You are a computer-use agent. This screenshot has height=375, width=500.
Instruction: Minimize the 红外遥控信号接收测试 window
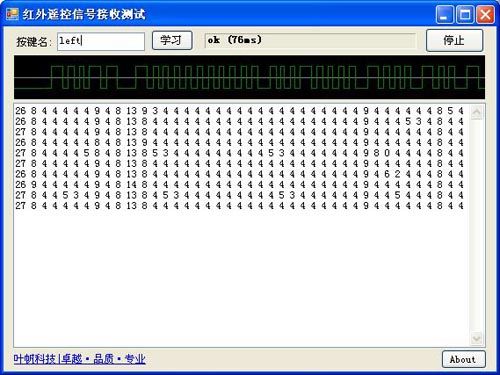pyautogui.click(x=444, y=15)
